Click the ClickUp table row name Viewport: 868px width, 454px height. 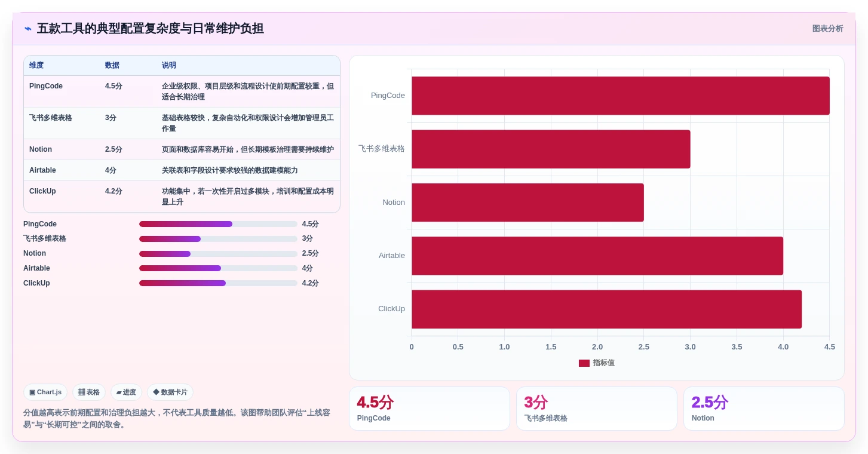pos(42,191)
